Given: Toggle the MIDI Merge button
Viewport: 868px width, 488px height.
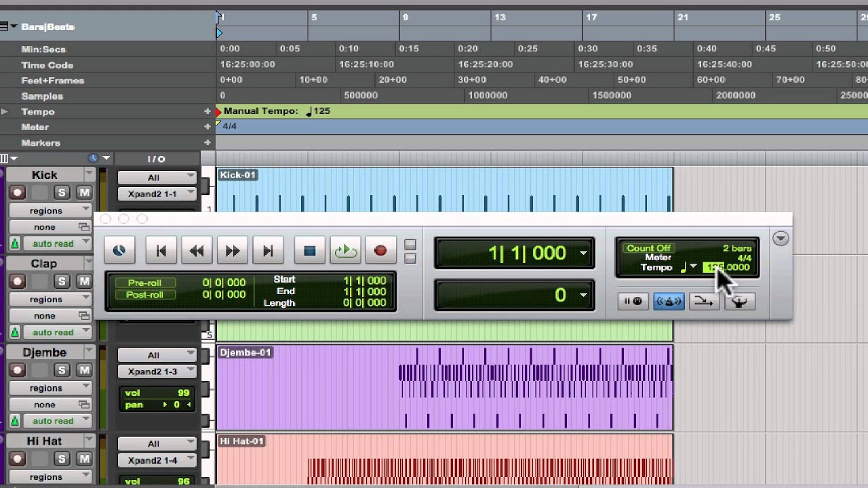Looking at the screenshot, I should coord(704,302).
